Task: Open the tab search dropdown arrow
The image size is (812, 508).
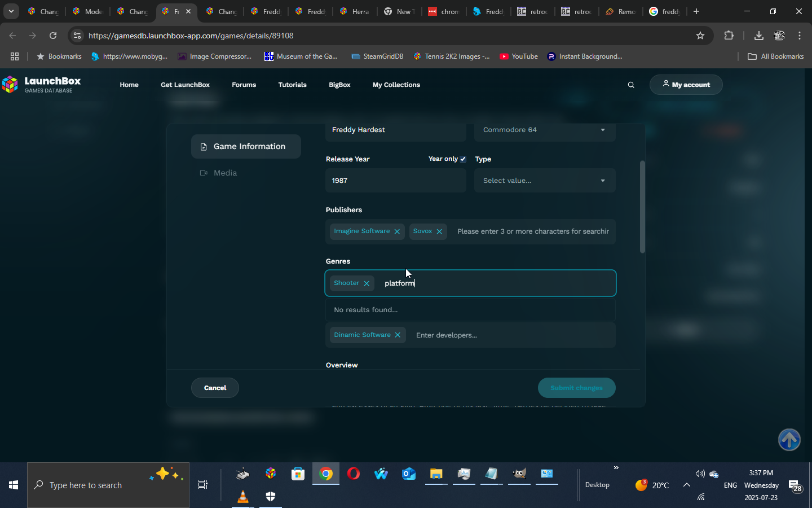Action: pos(11,11)
